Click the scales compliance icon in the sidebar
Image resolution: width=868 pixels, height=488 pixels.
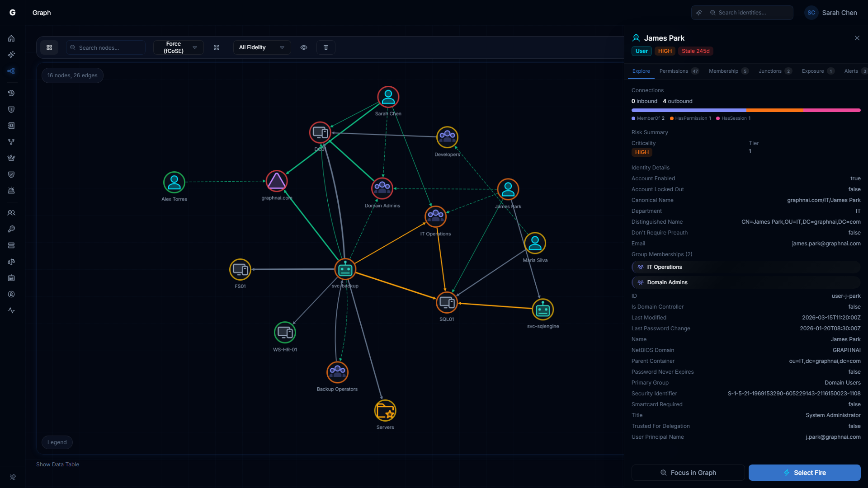[x=11, y=262]
